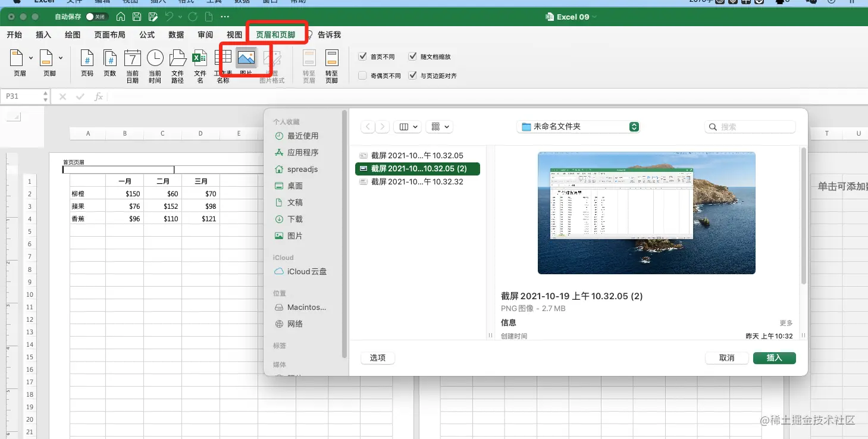Click the cancel X in the formula bar

click(x=62, y=96)
